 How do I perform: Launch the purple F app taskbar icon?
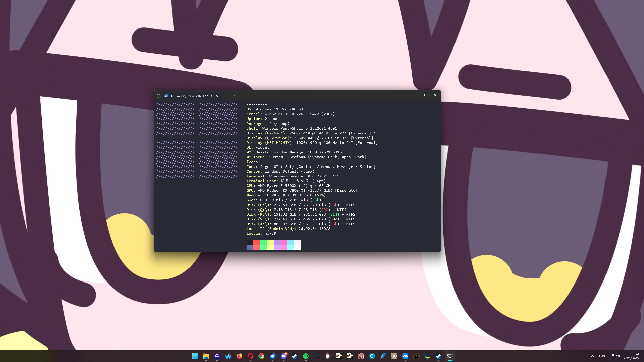pyautogui.click(x=217, y=356)
